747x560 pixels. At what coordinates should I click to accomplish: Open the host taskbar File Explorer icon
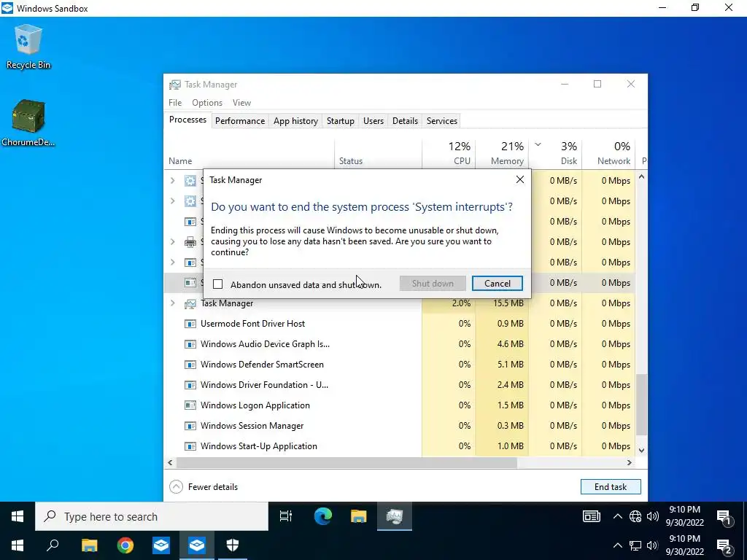click(89, 545)
